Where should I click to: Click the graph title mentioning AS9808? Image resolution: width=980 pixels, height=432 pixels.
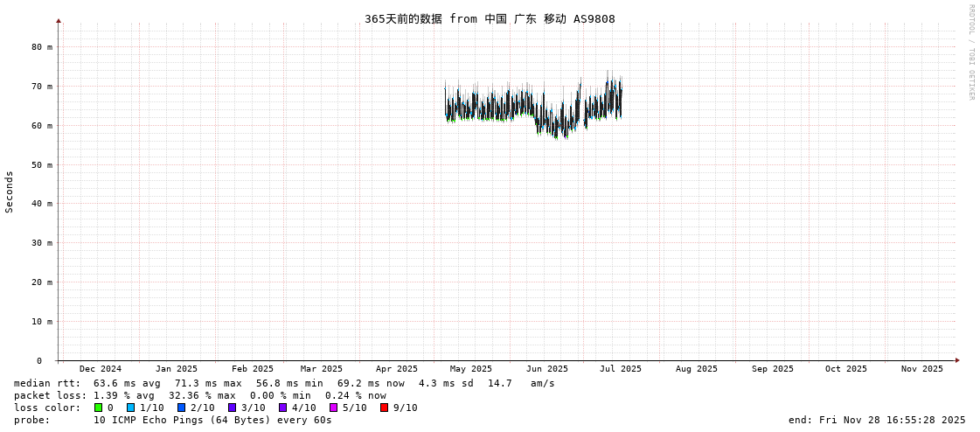(x=490, y=18)
